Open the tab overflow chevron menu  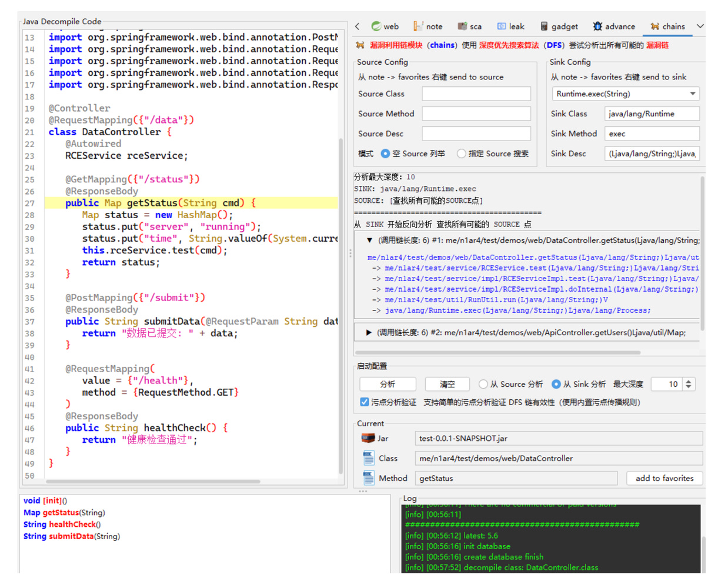700,26
